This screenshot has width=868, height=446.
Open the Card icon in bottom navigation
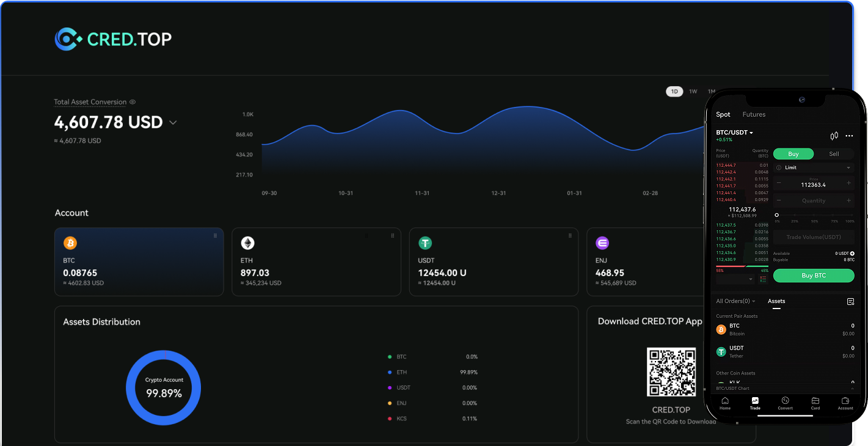pos(815,403)
